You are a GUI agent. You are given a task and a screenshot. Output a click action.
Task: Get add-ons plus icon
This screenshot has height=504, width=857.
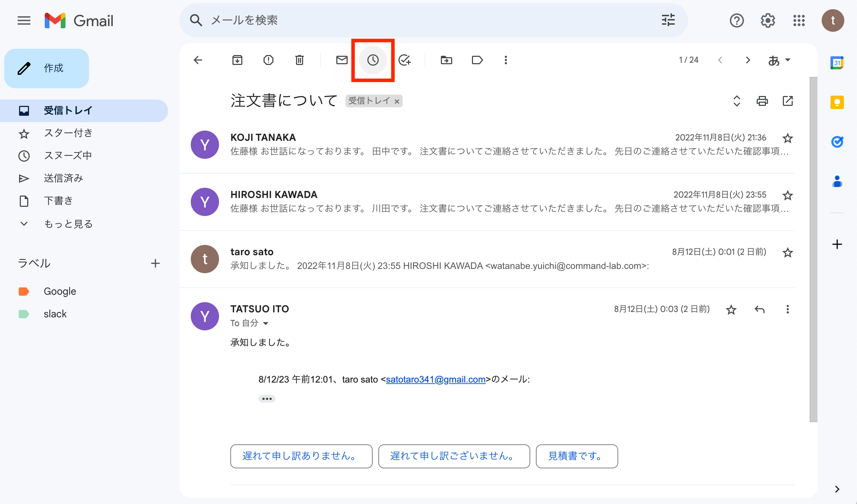(x=837, y=244)
